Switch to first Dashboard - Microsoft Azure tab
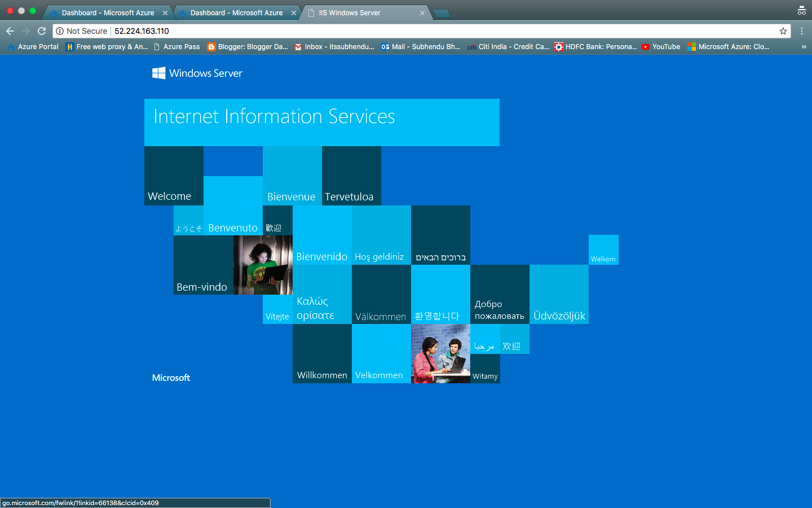This screenshot has width=812, height=508. (107, 13)
